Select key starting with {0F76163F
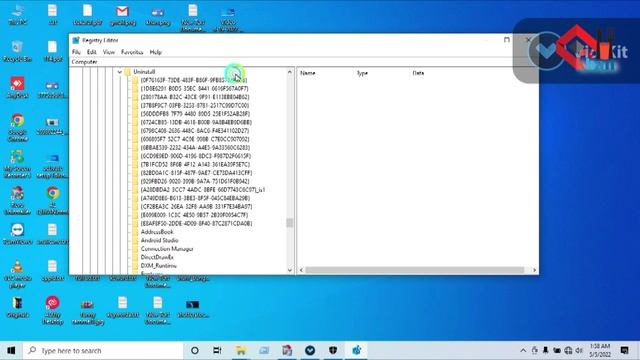This screenshot has height=360, width=640. pos(193,80)
